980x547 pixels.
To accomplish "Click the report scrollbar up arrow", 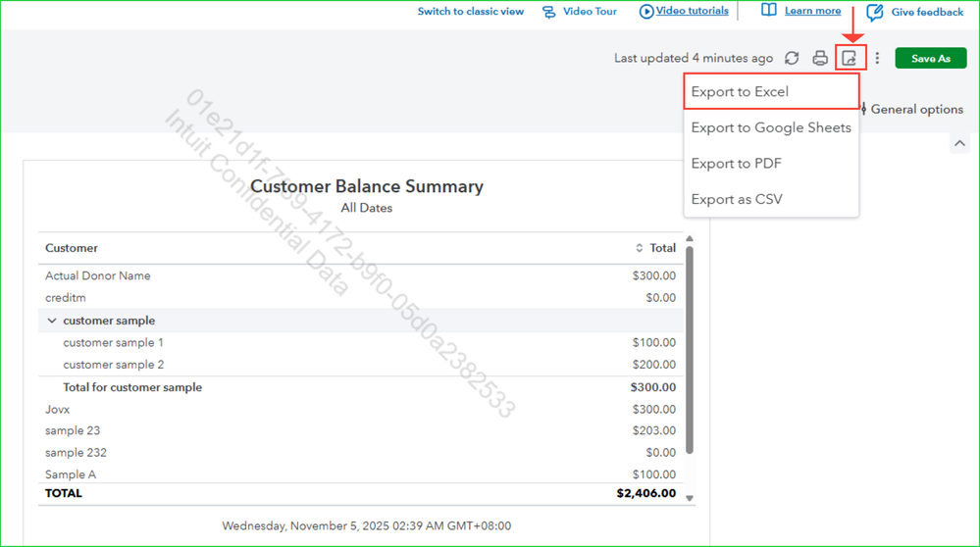I will (x=690, y=239).
